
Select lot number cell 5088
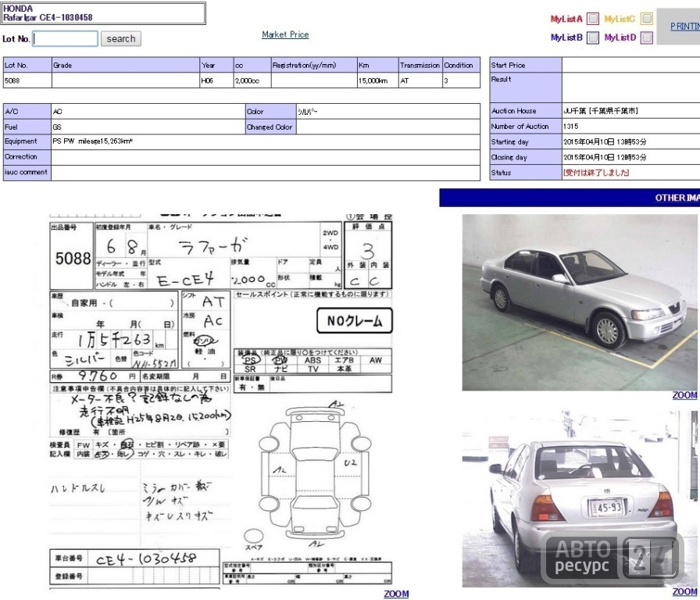(x=27, y=80)
